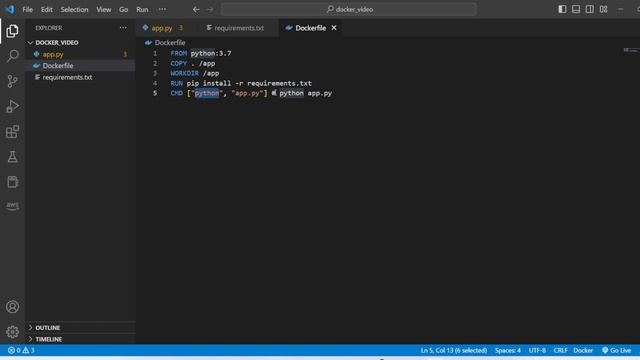This screenshot has height=360, width=640.
Task: Change line ending via CRLF
Action: click(x=560, y=350)
